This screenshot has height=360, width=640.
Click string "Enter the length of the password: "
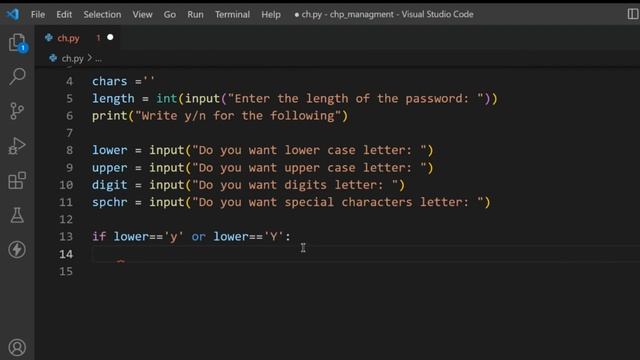click(x=356, y=98)
